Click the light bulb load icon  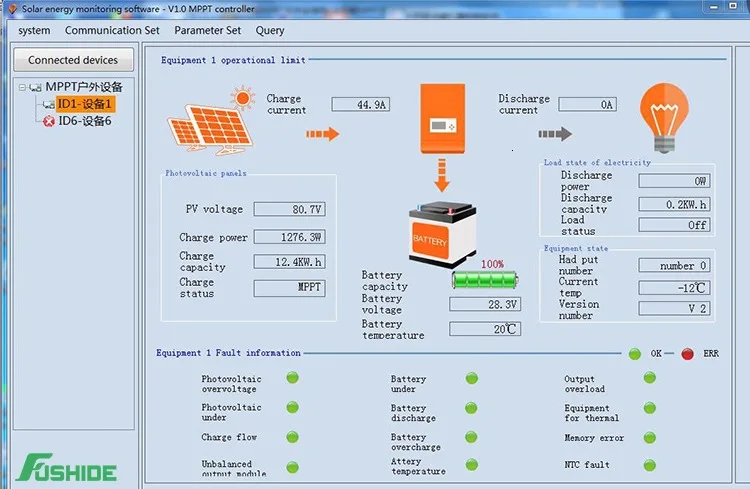[x=664, y=118]
